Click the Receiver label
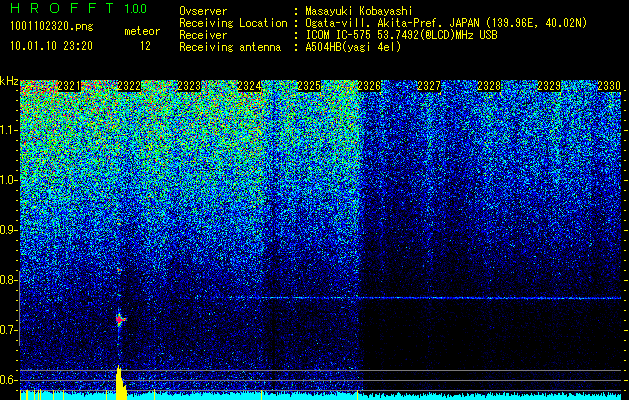 (203, 35)
